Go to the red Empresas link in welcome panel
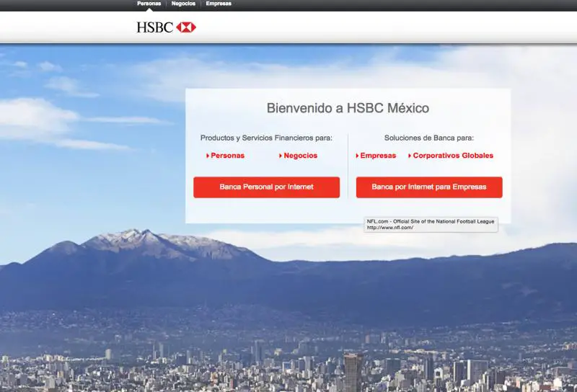 pos(376,156)
